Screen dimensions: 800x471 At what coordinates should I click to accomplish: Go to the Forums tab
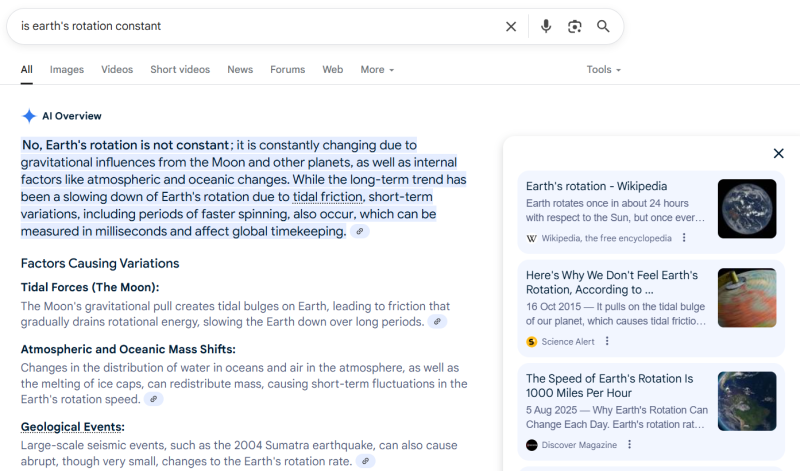(x=287, y=70)
